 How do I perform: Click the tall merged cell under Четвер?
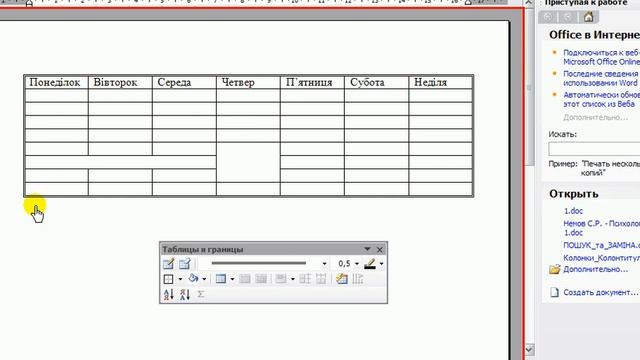[x=248, y=162]
